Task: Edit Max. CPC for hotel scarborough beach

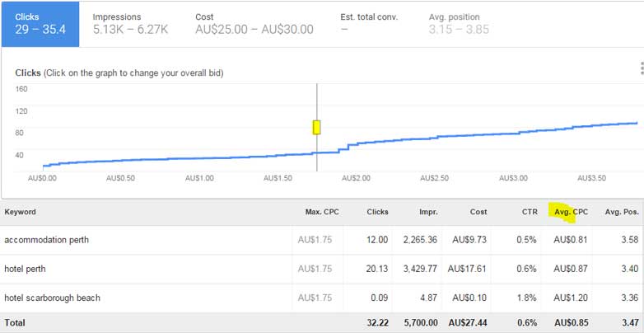Action: tap(315, 298)
